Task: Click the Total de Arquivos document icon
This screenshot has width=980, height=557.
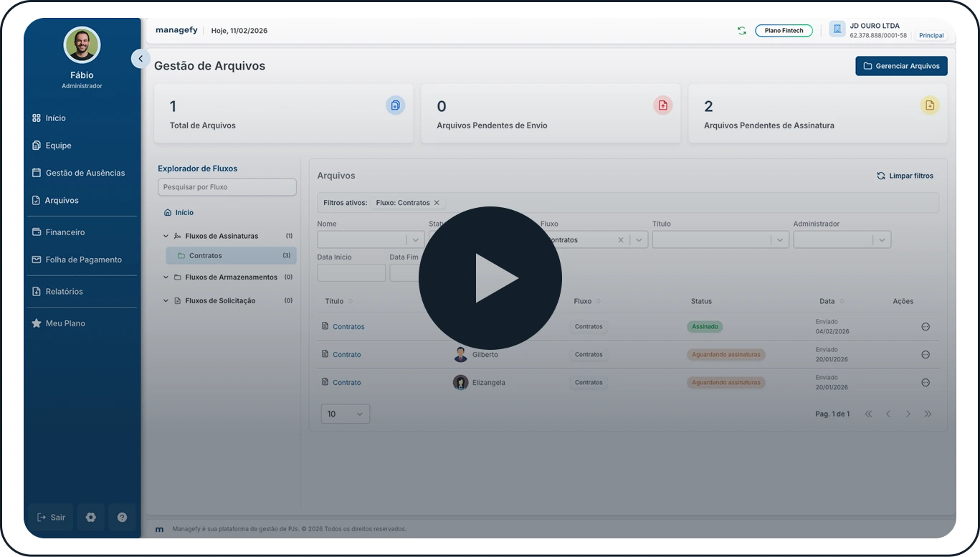Action: point(395,105)
